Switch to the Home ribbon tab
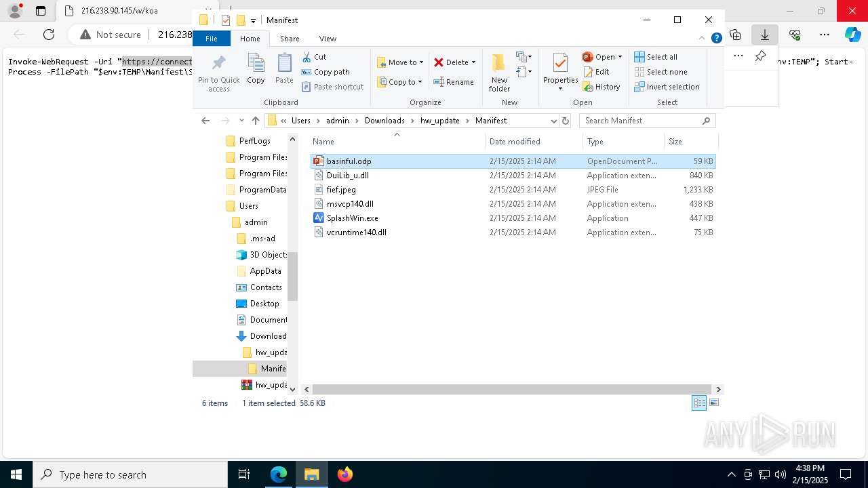Screen dimensions: 868x488 (x=250, y=39)
